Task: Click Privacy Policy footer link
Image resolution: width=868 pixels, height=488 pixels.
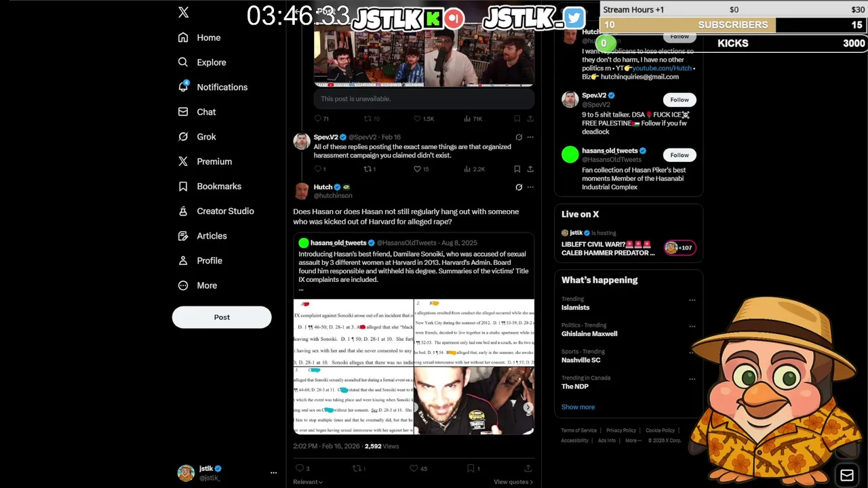Action: click(621, 430)
